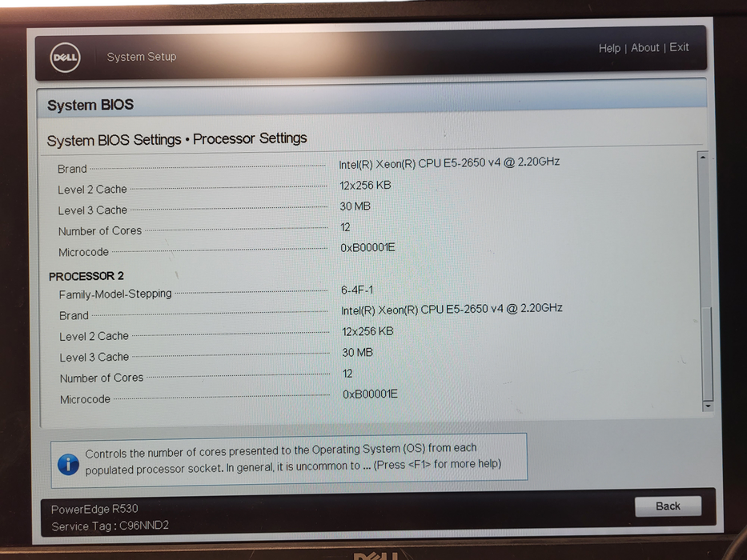This screenshot has width=747, height=560.
Task: Select first processor Microcode label
Action: pyautogui.click(x=83, y=252)
